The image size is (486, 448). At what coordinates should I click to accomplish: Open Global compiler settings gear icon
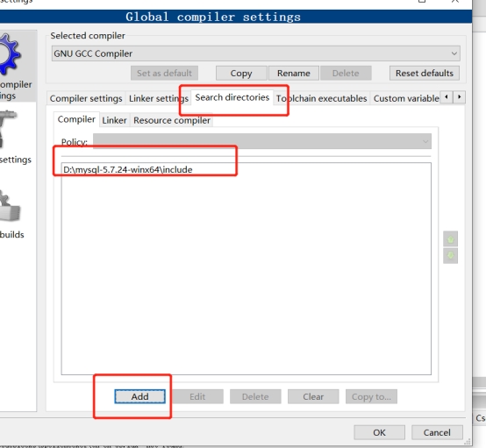[10, 54]
